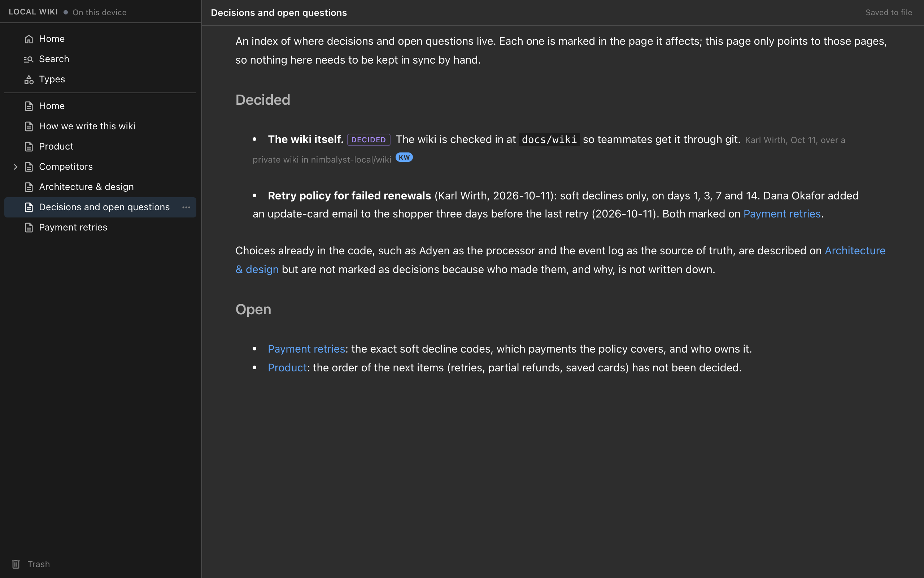Screen dimensions: 924x578
Task: Click the Saved to file status
Action: click(x=889, y=13)
